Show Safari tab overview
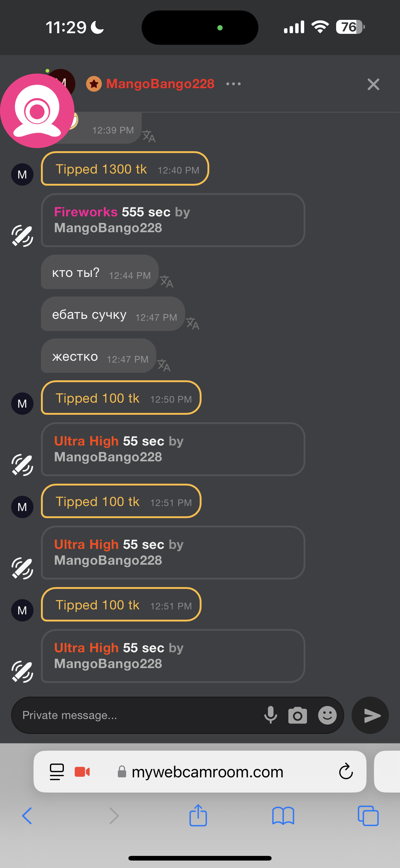400x868 pixels. [x=368, y=816]
